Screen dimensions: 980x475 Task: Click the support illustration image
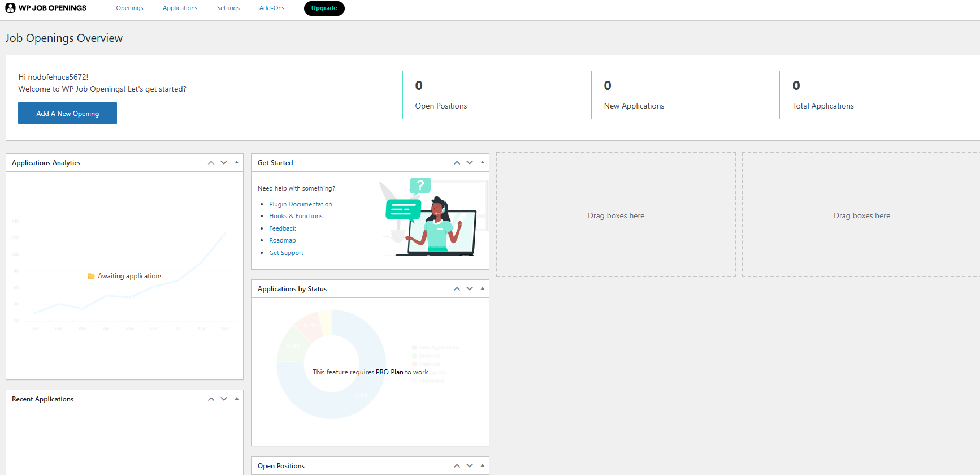click(433, 217)
